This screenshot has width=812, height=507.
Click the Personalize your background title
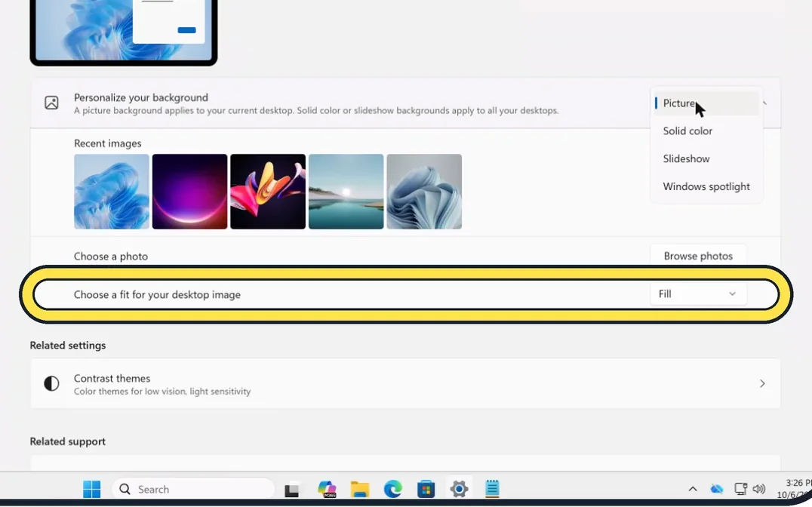click(141, 97)
